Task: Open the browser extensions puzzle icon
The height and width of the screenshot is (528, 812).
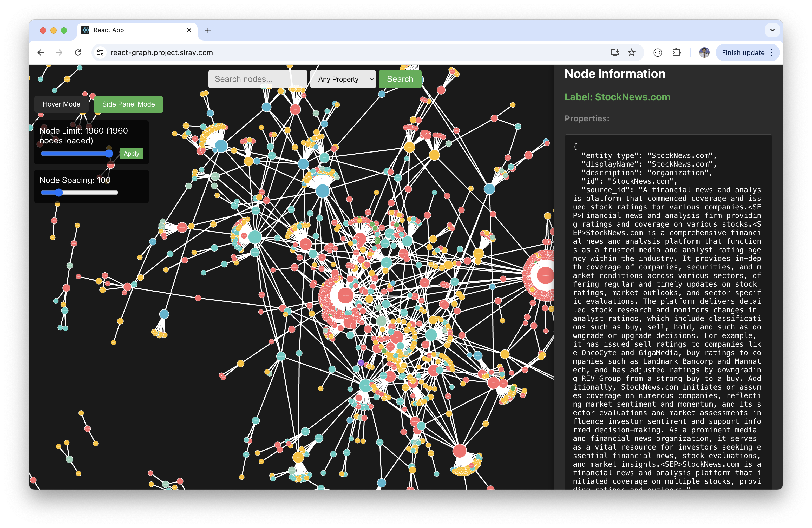Action: 677,52
